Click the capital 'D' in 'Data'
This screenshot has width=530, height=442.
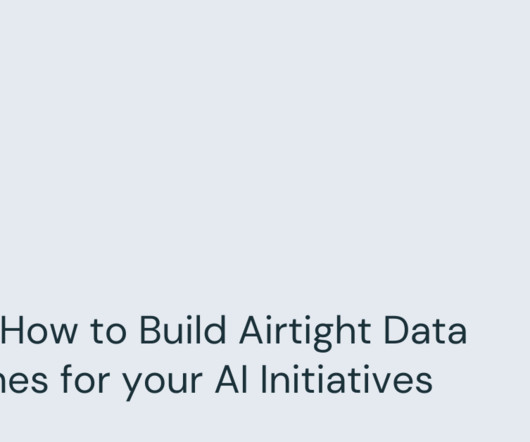[396, 330]
